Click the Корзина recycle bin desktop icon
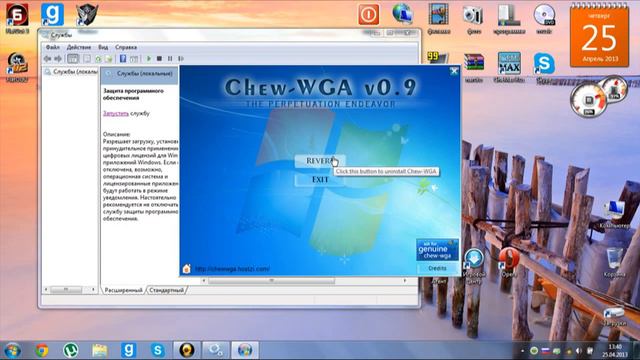The image size is (640, 360). point(614,259)
